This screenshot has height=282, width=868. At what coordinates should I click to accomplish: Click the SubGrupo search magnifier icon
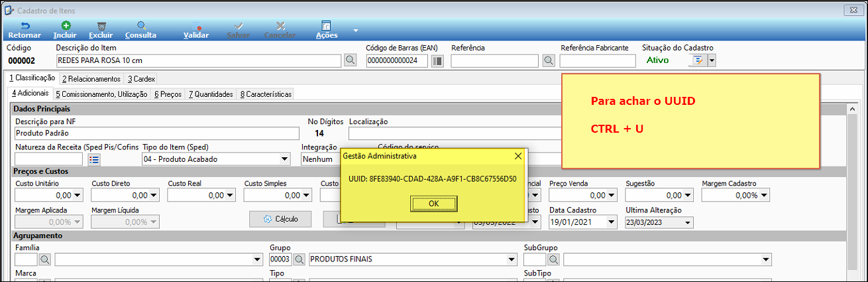point(554,259)
